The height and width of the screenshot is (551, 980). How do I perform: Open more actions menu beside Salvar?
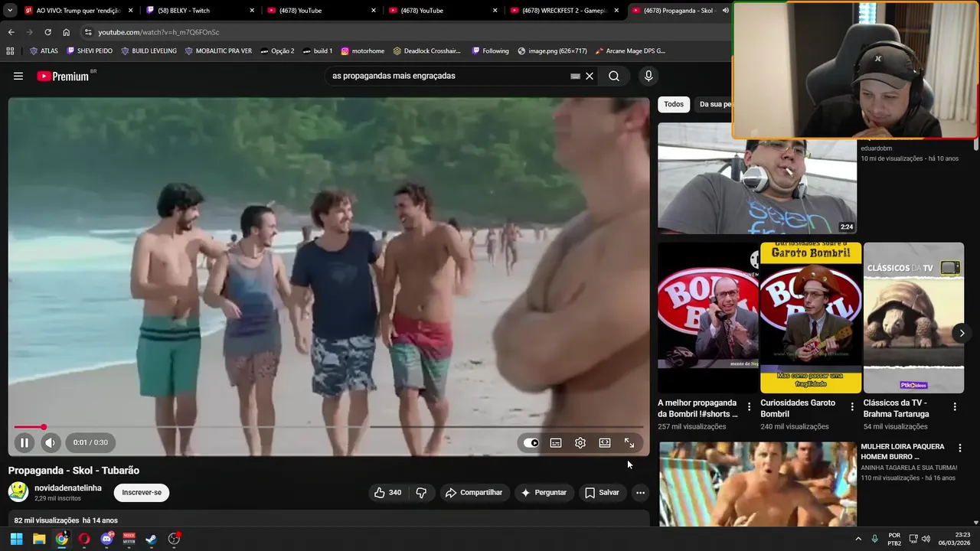click(x=641, y=493)
